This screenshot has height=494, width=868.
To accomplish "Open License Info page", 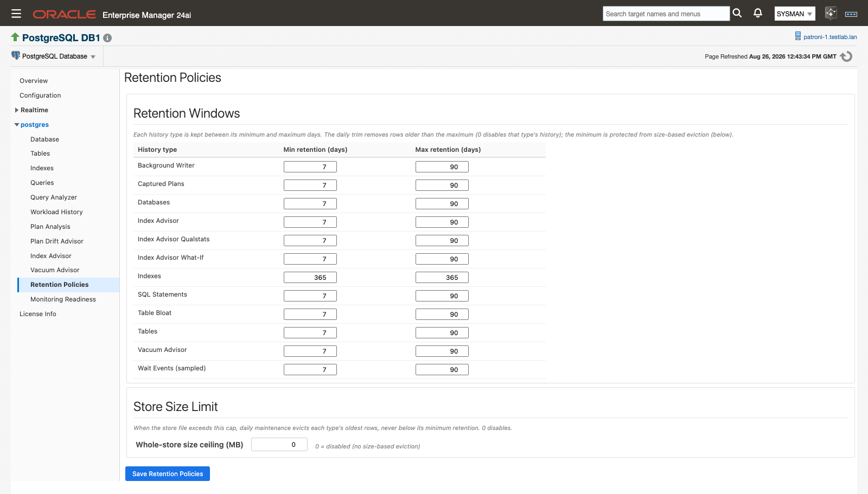I will (x=38, y=314).
